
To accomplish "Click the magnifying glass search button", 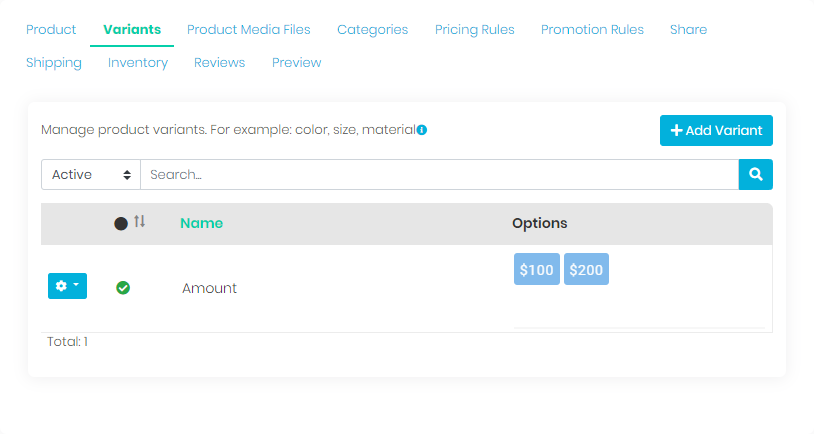I will (755, 174).
